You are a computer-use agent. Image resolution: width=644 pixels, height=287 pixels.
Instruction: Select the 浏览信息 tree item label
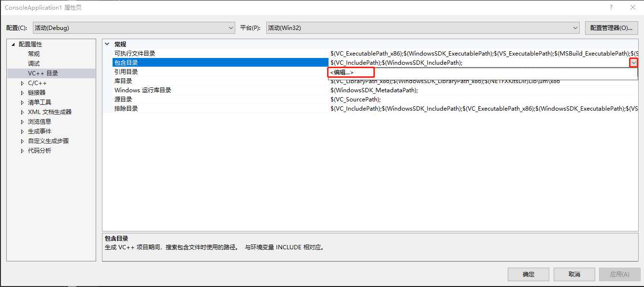[x=40, y=121]
